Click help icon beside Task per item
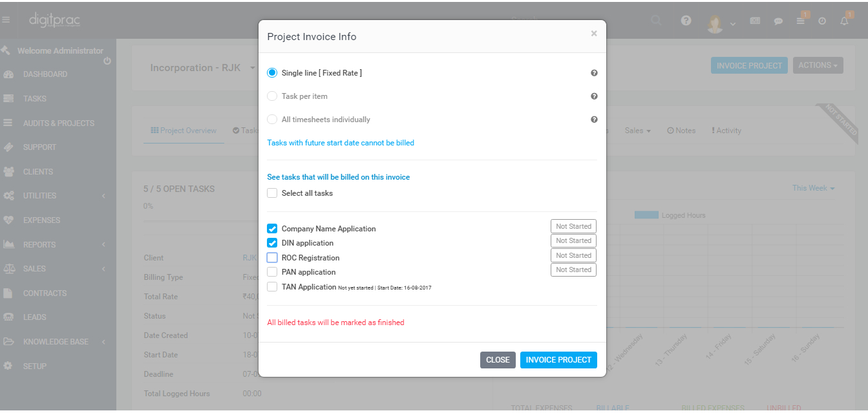 click(594, 96)
